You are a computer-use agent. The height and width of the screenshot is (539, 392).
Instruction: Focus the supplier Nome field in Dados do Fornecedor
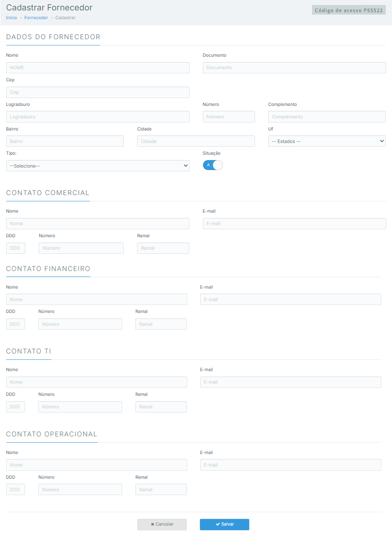pyautogui.click(x=98, y=68)
